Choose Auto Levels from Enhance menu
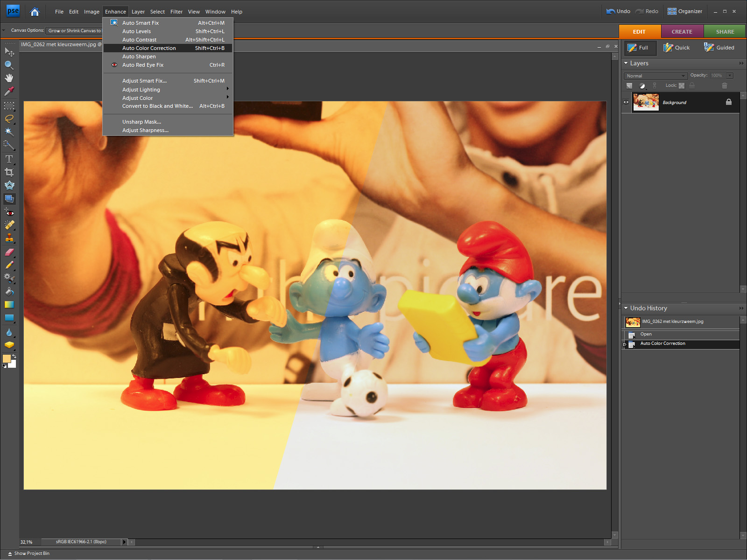Screen dimensions: 747x560 (168, 31)
